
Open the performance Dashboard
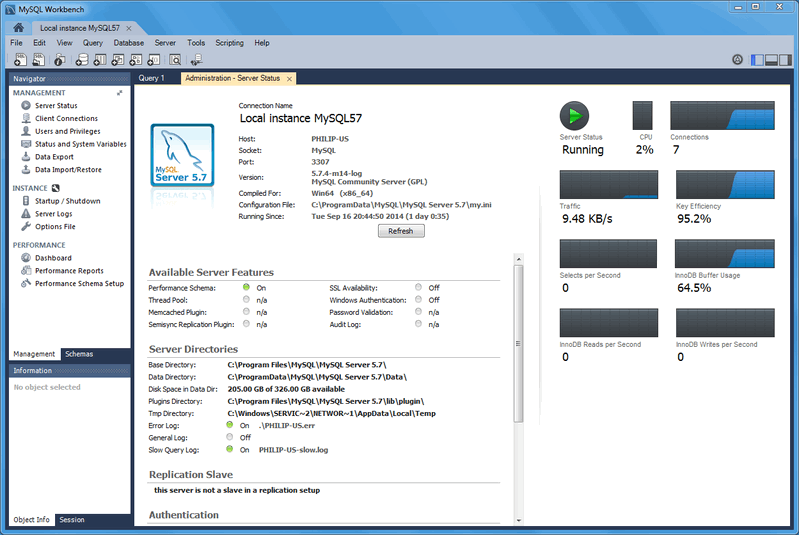point(53,258)
